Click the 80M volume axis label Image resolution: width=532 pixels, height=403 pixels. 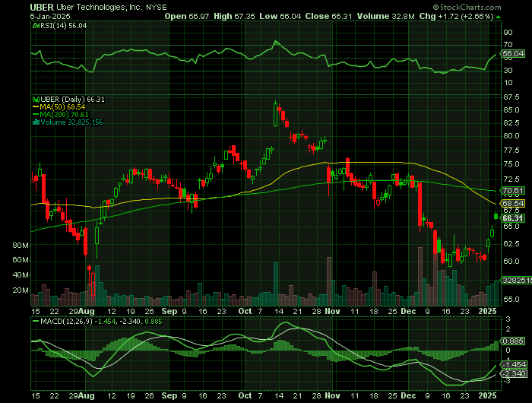pyautogui.click(x=21, y=246)
